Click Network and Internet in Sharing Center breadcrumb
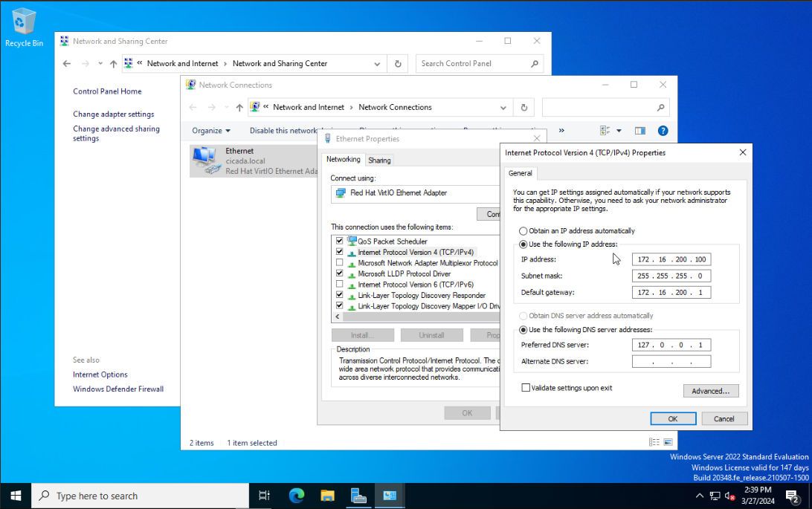Image resolution: width=812 pixels, height=509 pixels. pos(182,63)
